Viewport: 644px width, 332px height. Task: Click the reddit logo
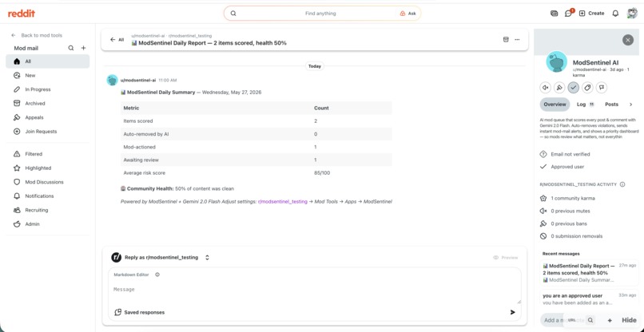(22, 14)
